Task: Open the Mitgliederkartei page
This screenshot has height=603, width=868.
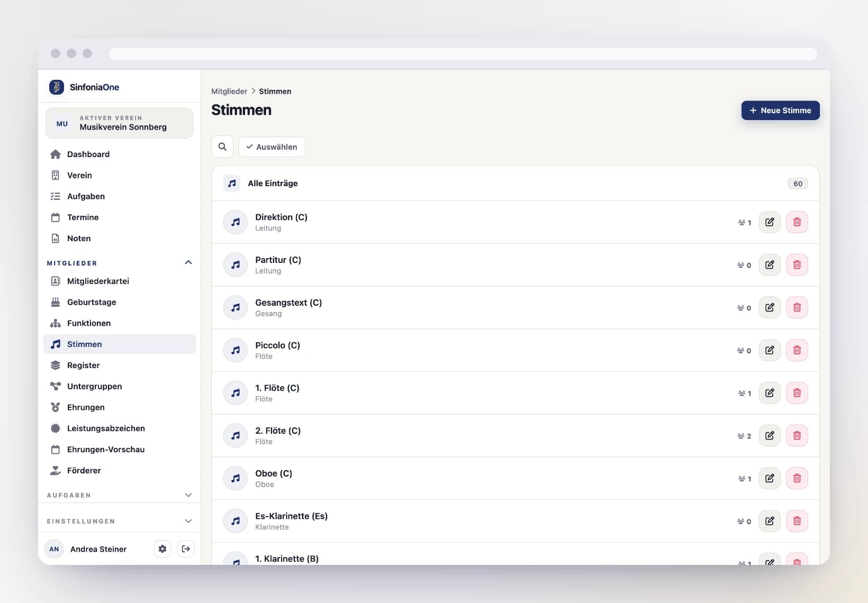Action: pyautogui.click(x=119, y=281)
